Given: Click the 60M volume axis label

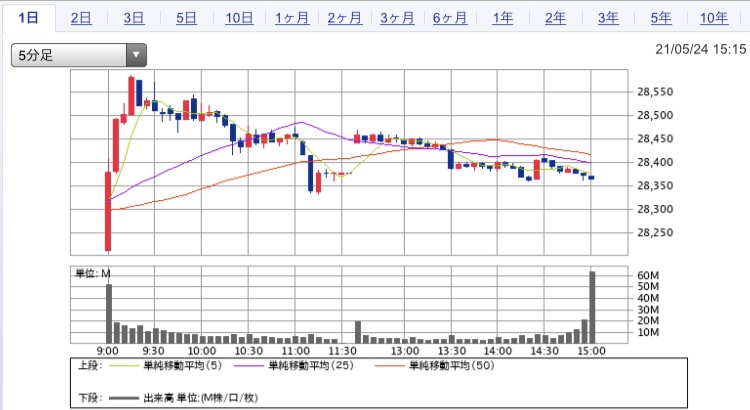Looking at the screenshot, I should tap(648, 275).
